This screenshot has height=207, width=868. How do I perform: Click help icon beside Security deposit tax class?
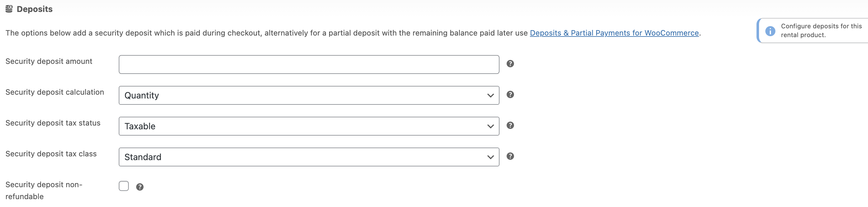click(510, 156)
